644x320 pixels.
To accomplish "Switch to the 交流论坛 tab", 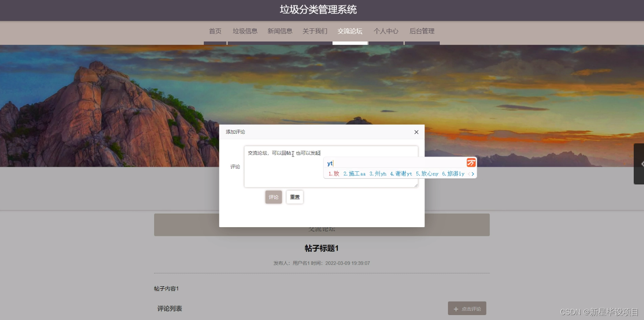I will [x=349, y=31].
